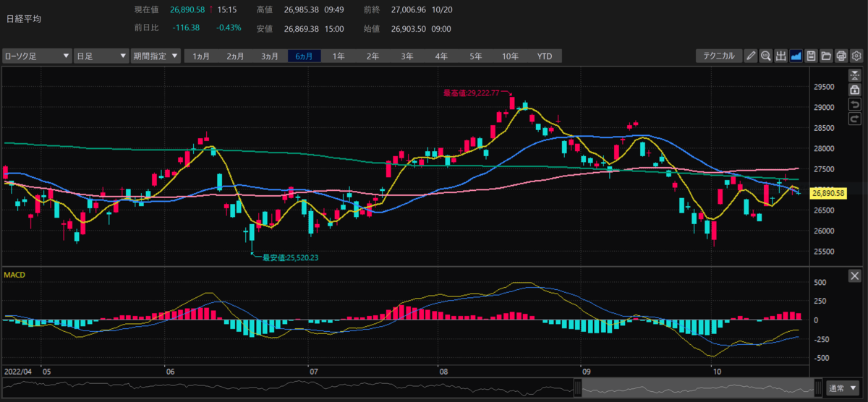Select the 1ヵ月 period tab
Screen dimensions: 868x402
pos(202,56)
